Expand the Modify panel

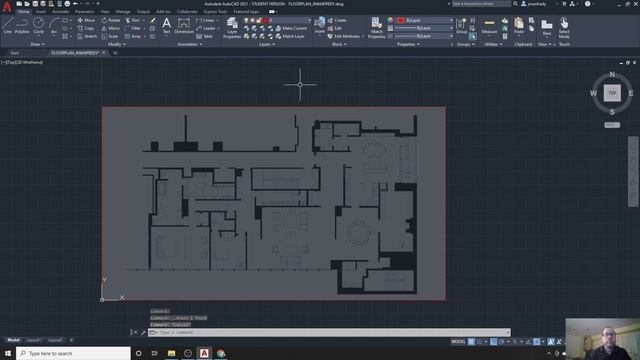pyautogui.click(x=116, y=44)
